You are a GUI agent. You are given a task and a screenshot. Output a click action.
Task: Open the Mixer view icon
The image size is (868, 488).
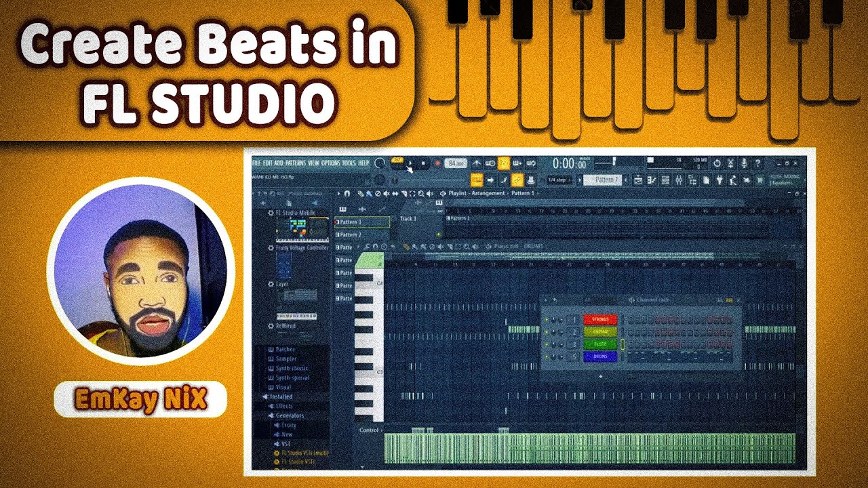(679, 180)
